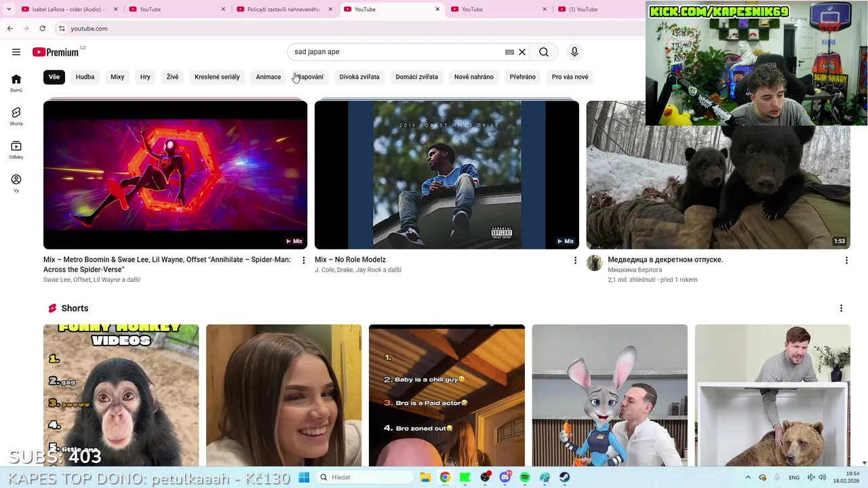Reload the page in Chrome
This screenshot has width=868, height=488.
[42, 28]
